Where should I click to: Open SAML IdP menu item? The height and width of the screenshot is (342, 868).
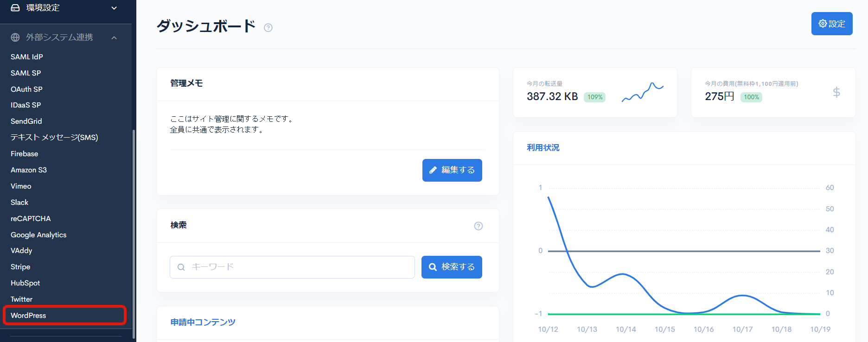pos(27,57)
